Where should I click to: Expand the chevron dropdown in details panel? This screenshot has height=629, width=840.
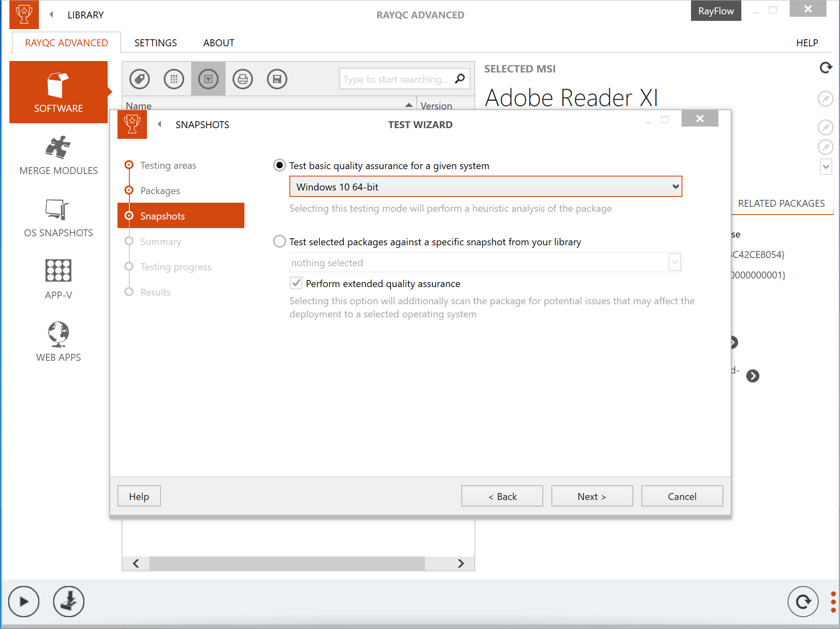coord(826,167)
